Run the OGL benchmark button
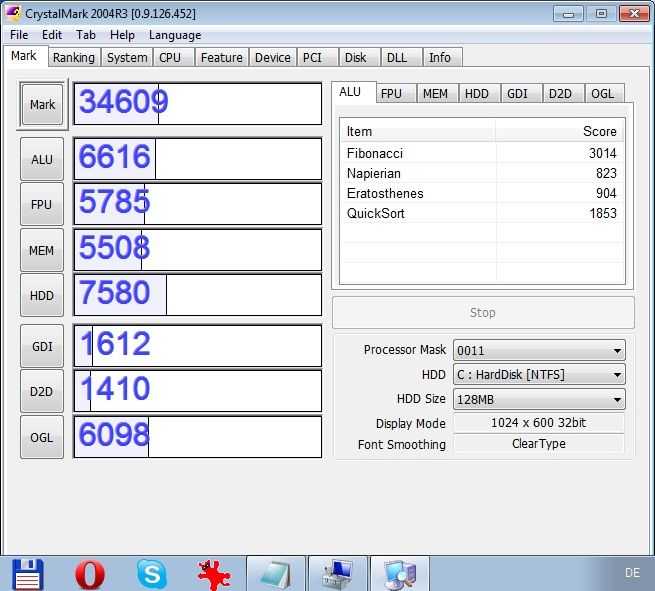The image size is (655, 591). (42, 437)
